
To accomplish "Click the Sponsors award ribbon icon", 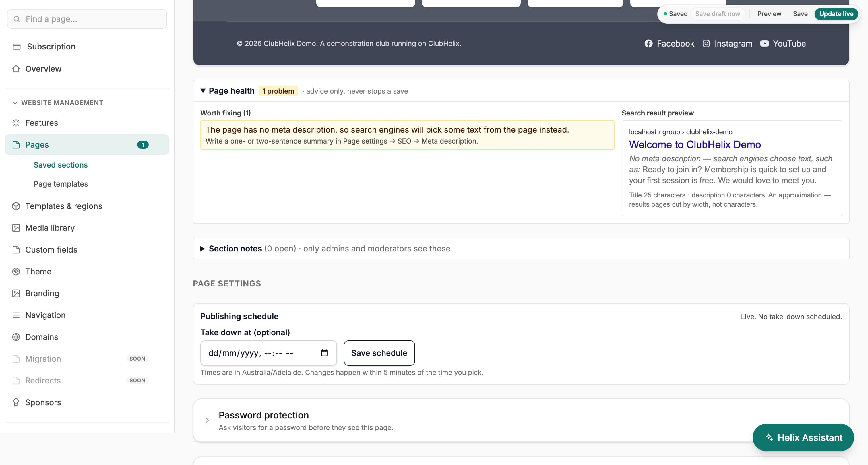I will pyautogui.click(x=16, y=402).
